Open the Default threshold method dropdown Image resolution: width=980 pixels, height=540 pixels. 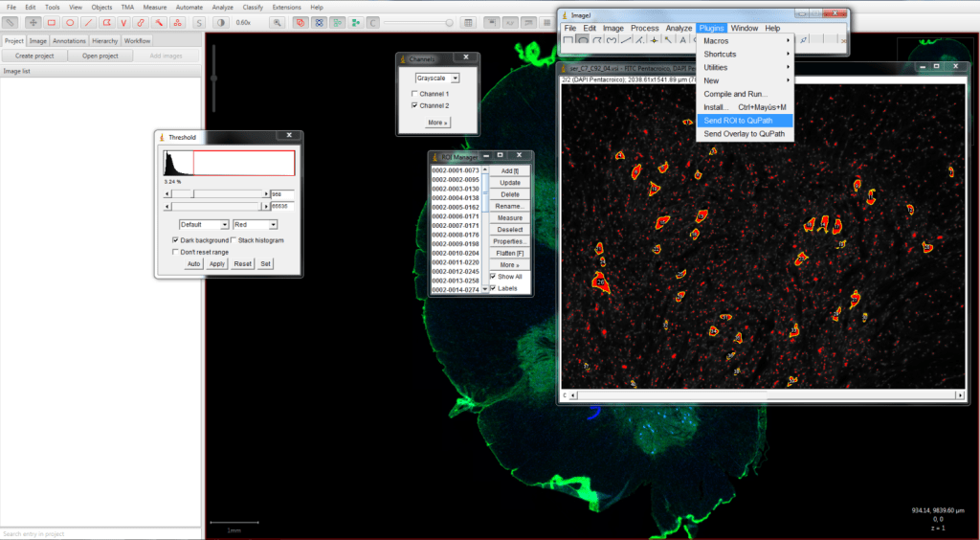[x=203, y=224]
